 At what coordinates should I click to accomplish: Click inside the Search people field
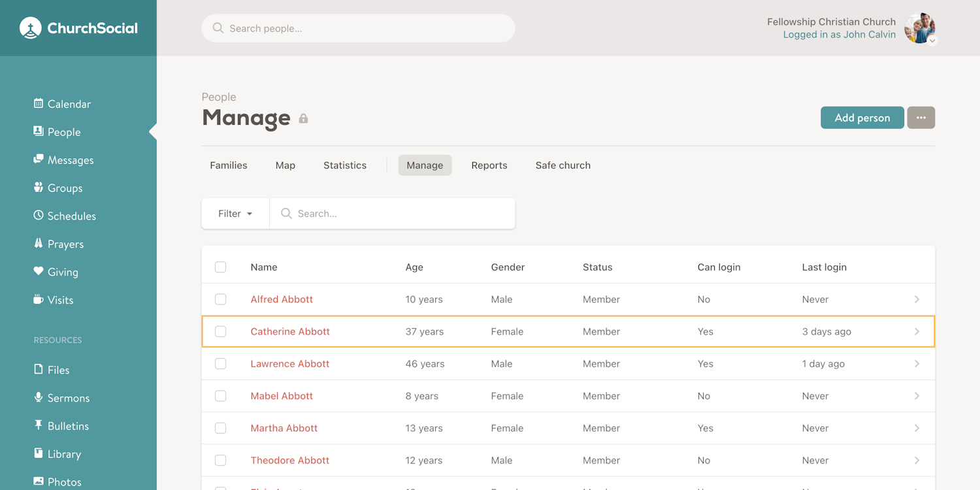tap(358, 28)
